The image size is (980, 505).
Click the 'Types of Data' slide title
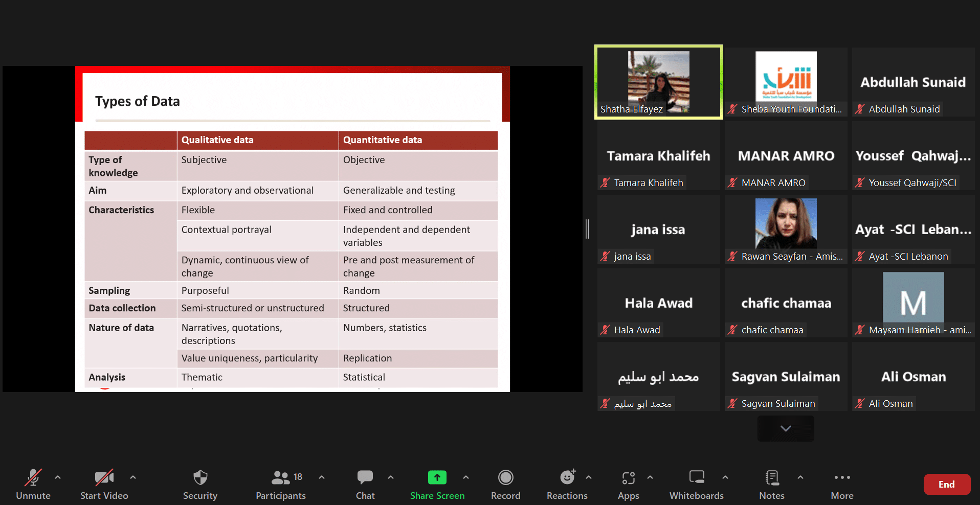[138, 101]
